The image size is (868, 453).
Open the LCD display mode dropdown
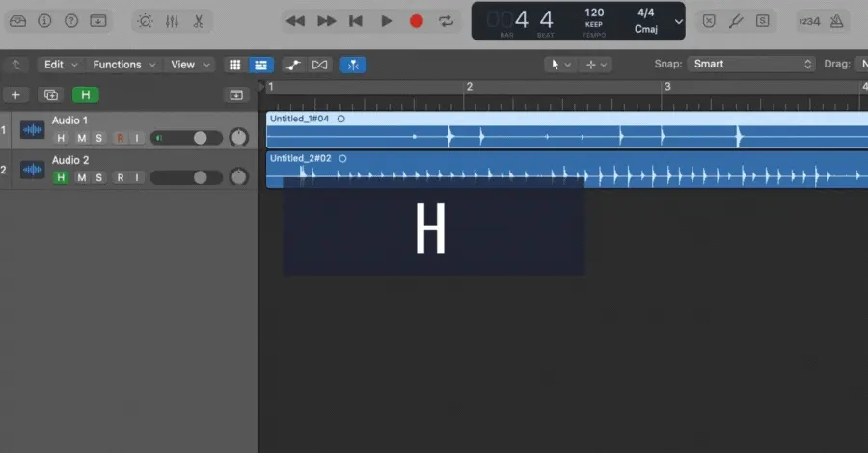click(x=678, y=22)
